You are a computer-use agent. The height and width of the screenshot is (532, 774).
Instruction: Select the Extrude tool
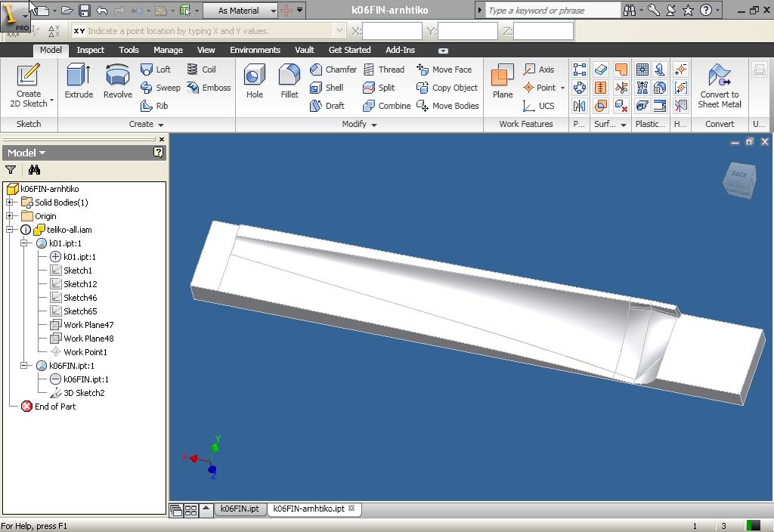click(79, 82)
